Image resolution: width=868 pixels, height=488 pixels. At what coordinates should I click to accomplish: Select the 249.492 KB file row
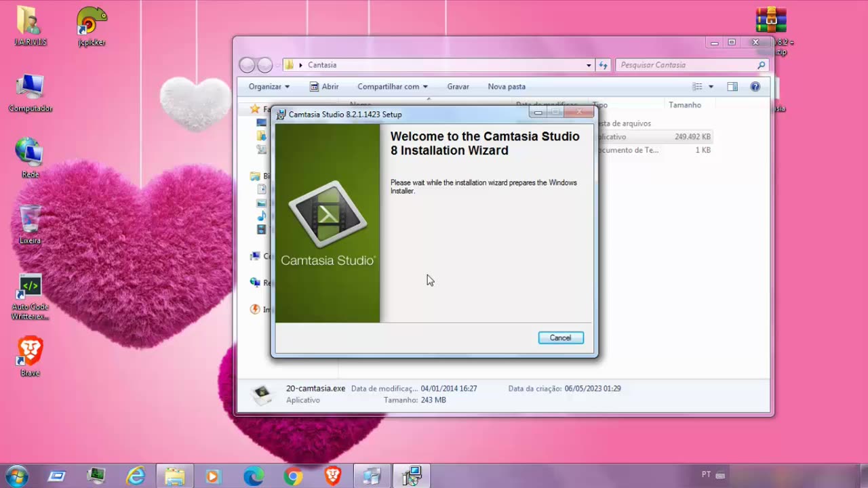pyautogui.click(x=654, y=137)
